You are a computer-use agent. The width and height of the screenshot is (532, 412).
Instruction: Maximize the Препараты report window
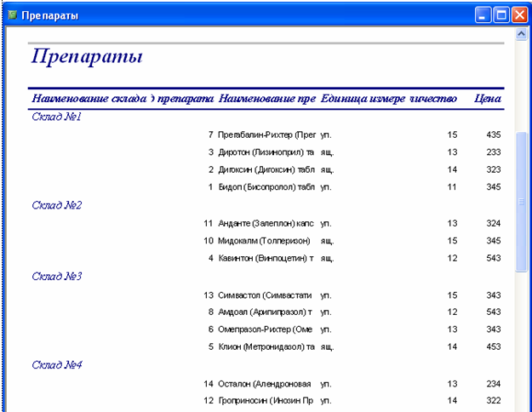(502, 14)
